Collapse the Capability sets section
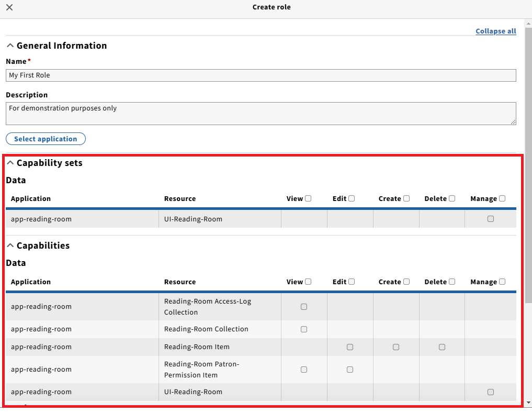The image size is (532, 413). [x=10, y=163]
